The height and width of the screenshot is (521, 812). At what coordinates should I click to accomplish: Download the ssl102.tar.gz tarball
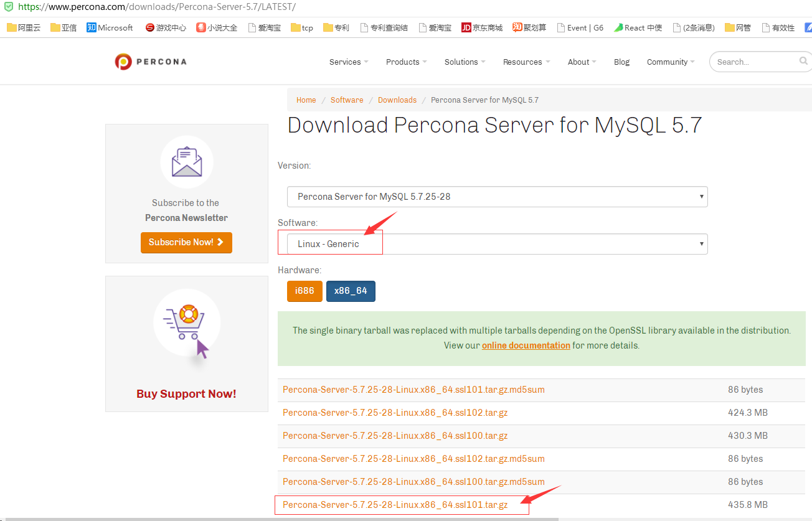(395, 413)
